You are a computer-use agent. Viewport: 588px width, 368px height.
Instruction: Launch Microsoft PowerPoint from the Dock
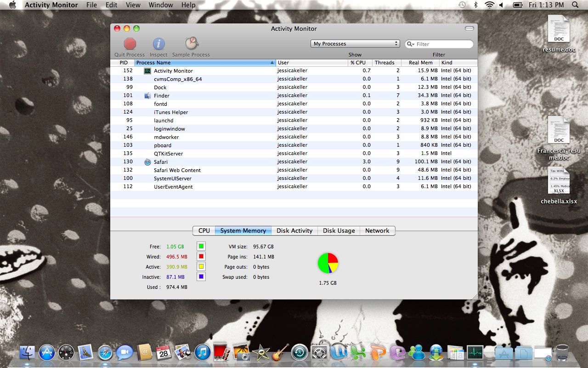coord(378,353)
